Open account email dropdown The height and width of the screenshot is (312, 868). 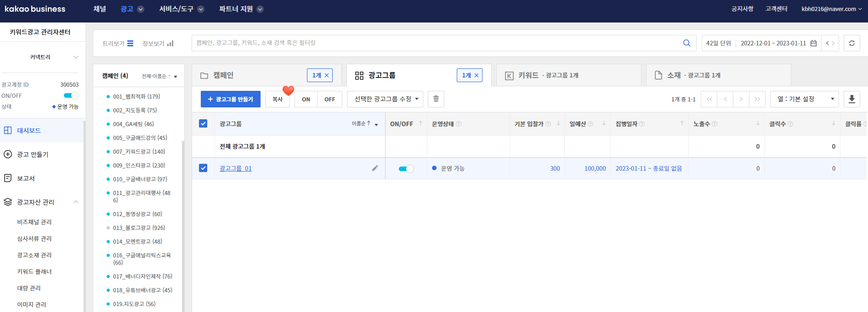tap(832, 9)
